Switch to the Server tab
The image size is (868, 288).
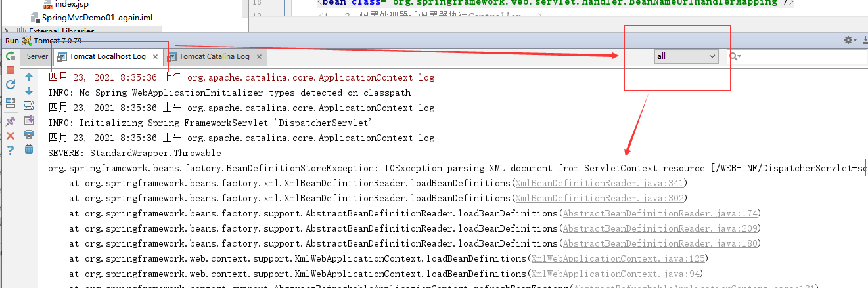pyautogui.click(x=37, y=56)
